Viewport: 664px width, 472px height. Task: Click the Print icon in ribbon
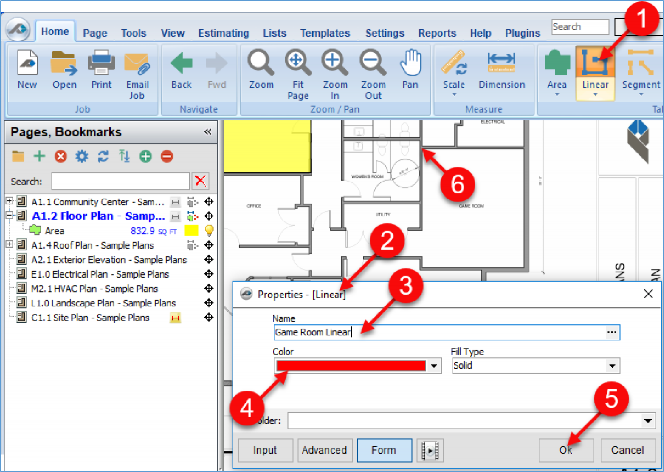101,63
